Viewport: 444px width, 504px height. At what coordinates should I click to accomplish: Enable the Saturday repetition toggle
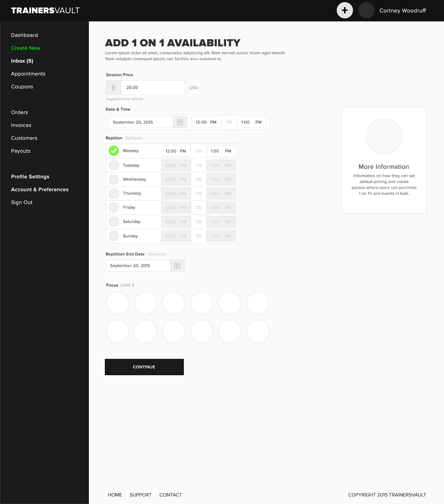[114, 222]
